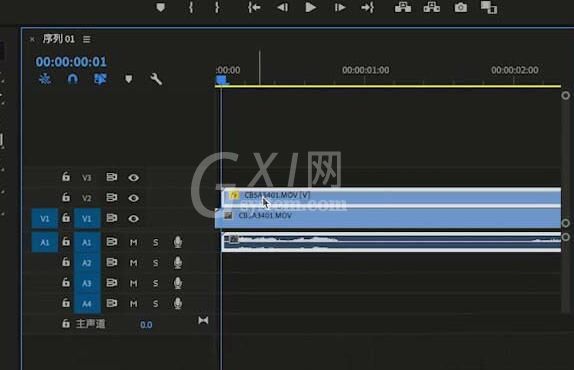Toggle sync lock on V1
Viewport: 574px width, 370px height.
[112, 218]
